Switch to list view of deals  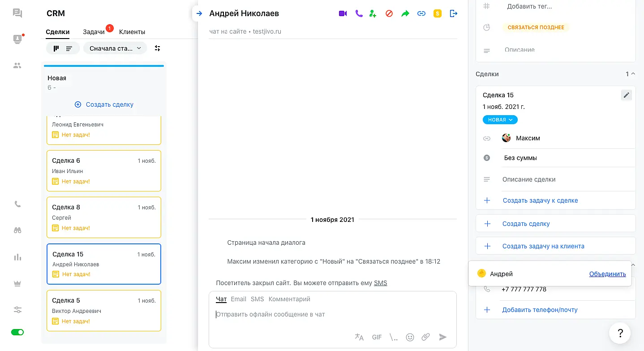[x=69, y=48]
